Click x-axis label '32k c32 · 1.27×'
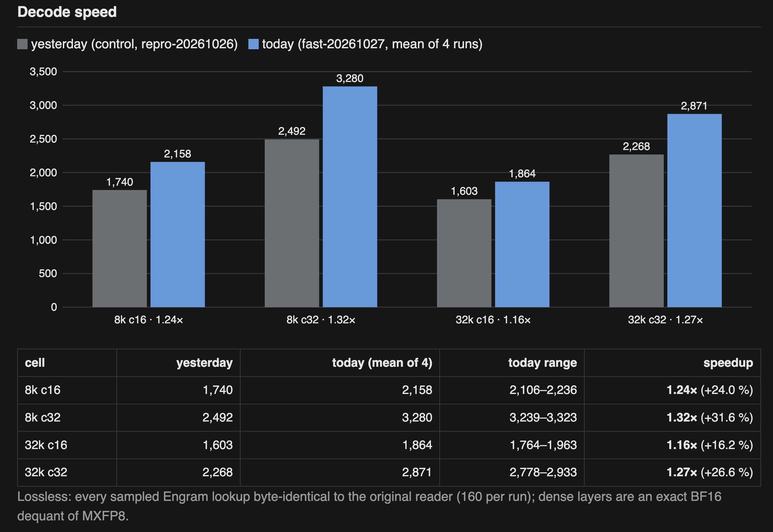Screen dimensions: 773x532 [x=666, y=320]
